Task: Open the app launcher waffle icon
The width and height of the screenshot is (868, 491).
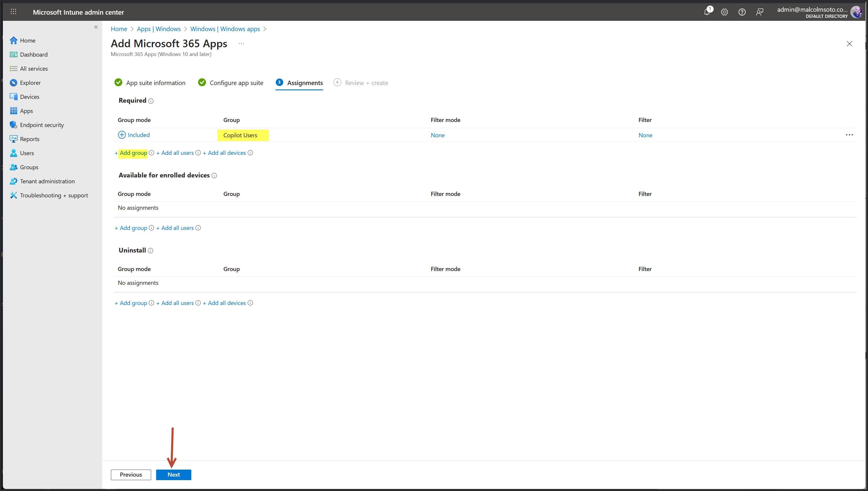Action: [13, 12]
